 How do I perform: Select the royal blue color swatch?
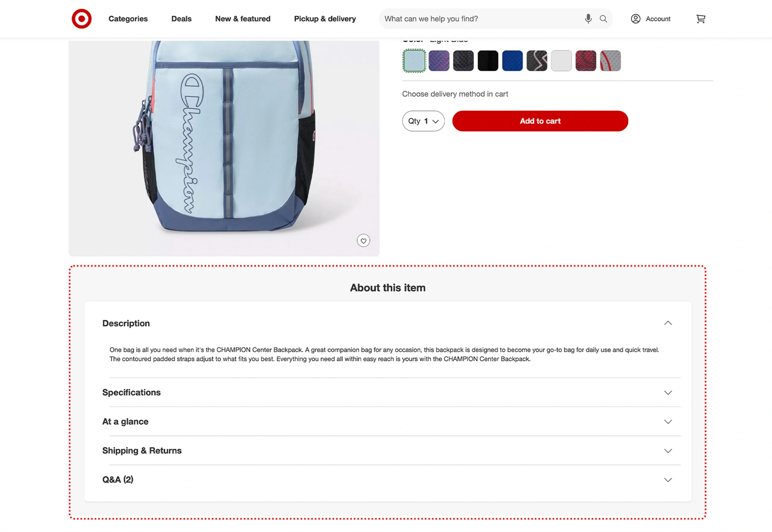[x=512, y=61]
